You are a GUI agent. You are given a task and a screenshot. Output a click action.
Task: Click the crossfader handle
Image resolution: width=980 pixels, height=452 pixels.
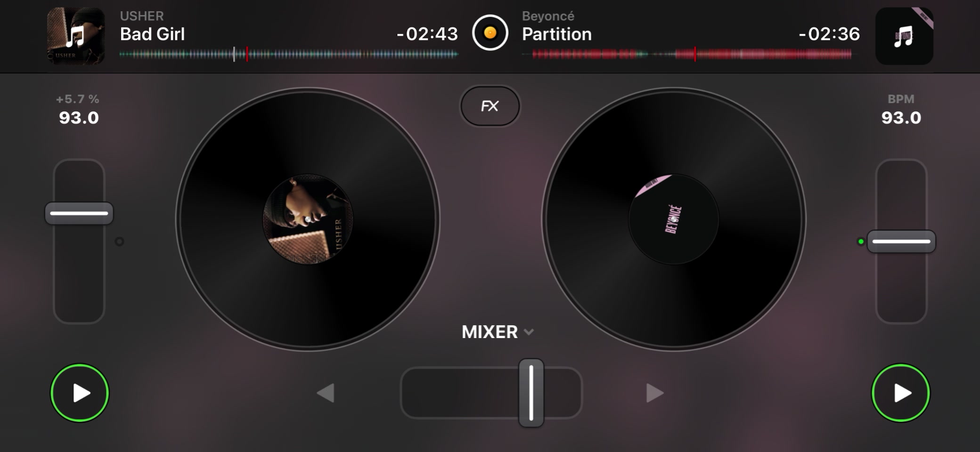coord(531,393)
